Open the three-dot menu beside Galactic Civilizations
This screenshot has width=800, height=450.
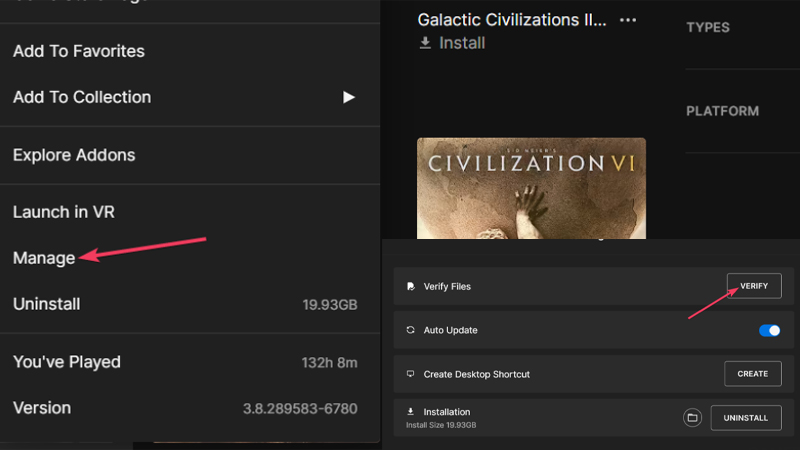[x=628, y=20]
